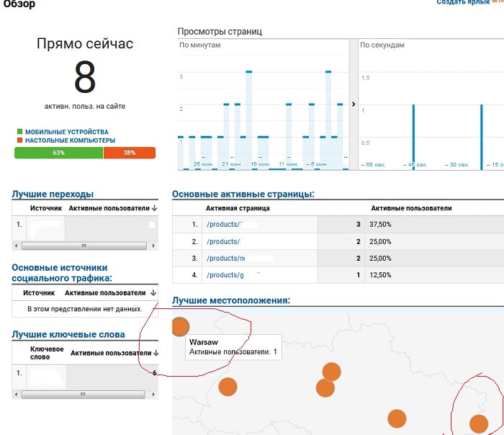This screenshot has height=435, width=504.
Task: Open fourth /products/g page with 12,50%
Action: coord(224,275)
